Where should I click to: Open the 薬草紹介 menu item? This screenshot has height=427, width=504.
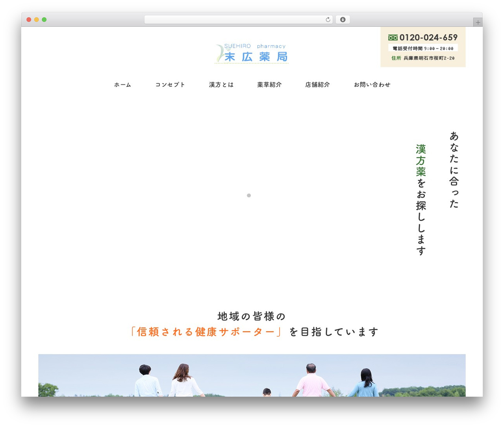269,85
